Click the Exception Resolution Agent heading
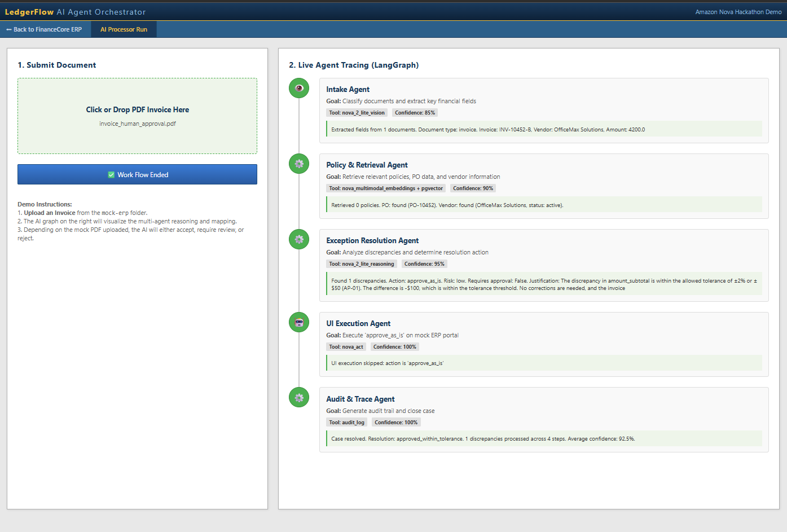787x532 pixels. click(x=372, y=240)
